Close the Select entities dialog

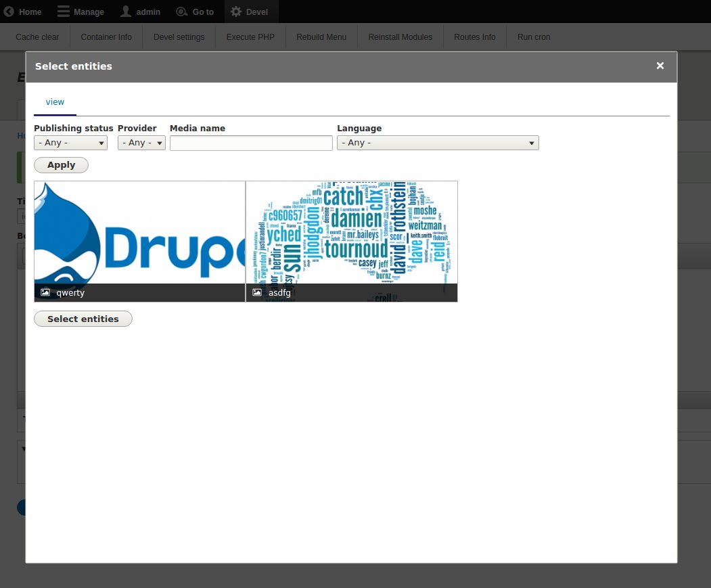click(x=660, y=66)
